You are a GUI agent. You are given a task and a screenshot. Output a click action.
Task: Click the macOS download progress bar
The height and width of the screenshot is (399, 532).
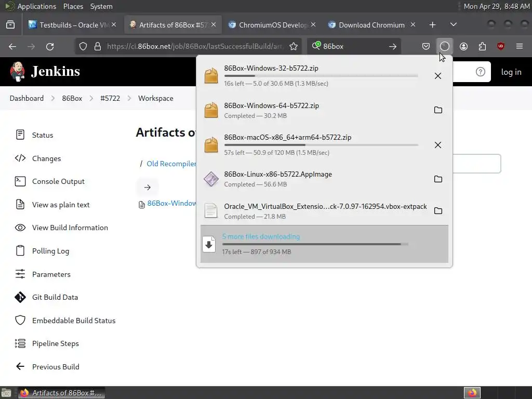(x=321, y=145)
